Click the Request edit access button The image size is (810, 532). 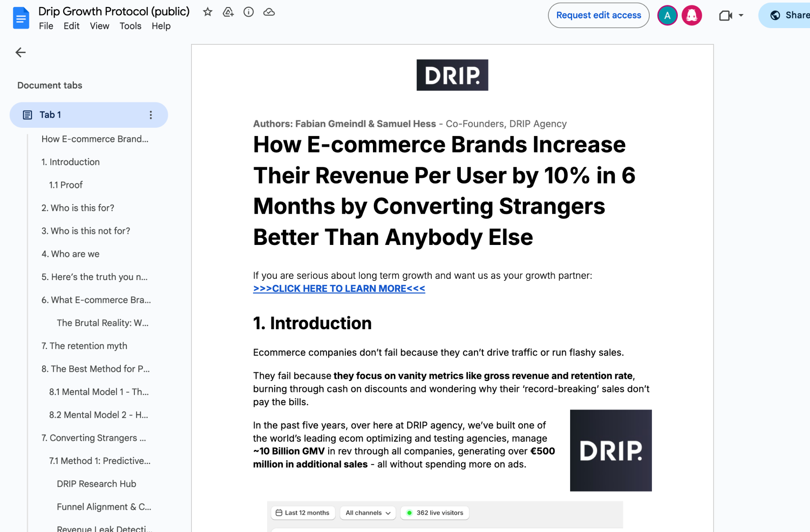pyautogui.click(x=598, y=15)
